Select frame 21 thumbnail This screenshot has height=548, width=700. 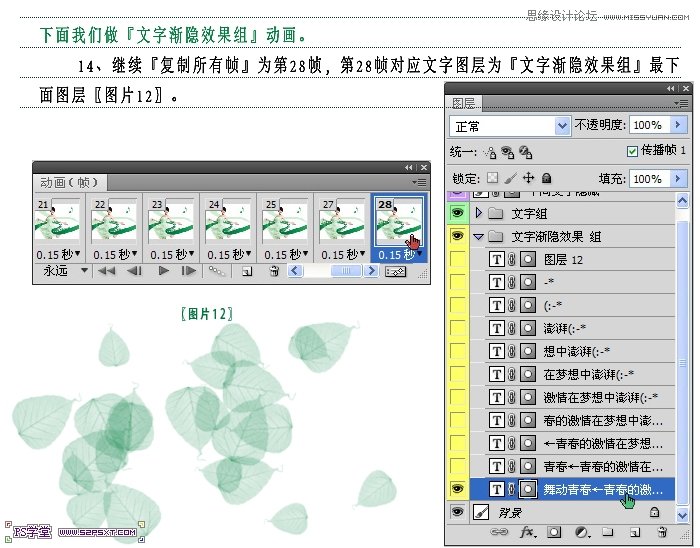tap(58, 220)
